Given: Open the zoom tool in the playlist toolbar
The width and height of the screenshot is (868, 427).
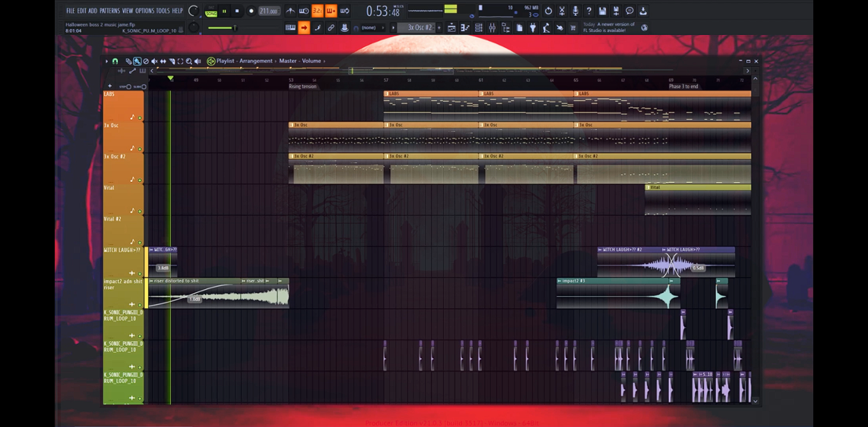Looking at the screenshot, I should tap(189, 61).
